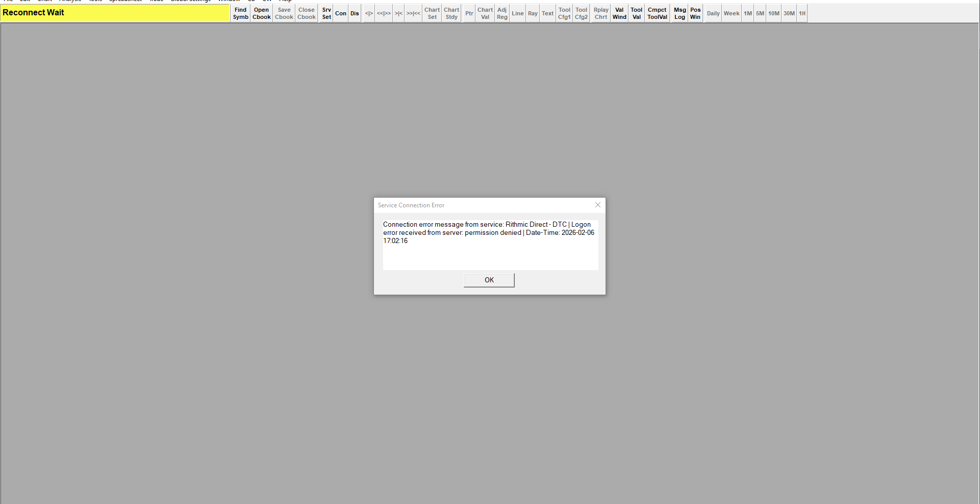Click the <|> bar spacing button

369,13
